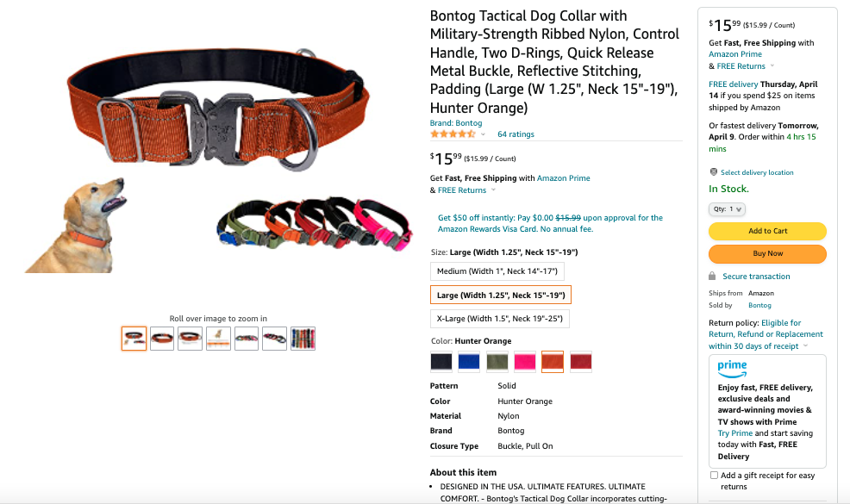Pick the royal blue color swatch
The height and width of the screenshot is (504, 850).
pos(469,362)
